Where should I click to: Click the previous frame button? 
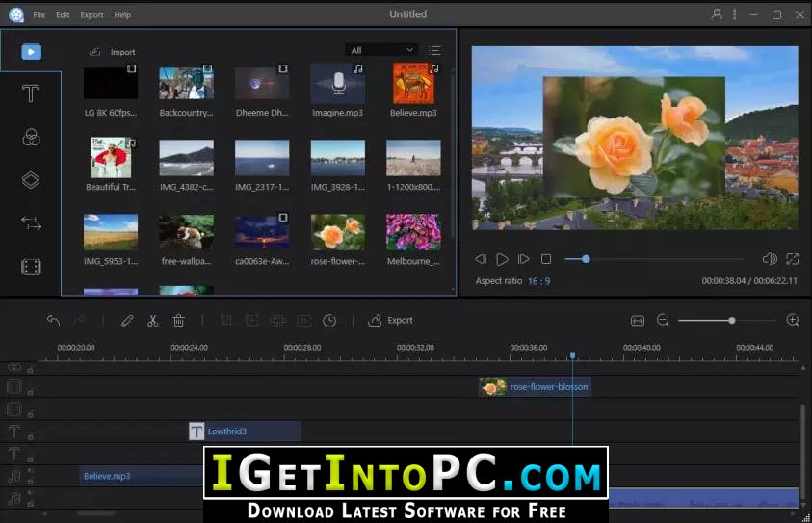tap(481, 259)
